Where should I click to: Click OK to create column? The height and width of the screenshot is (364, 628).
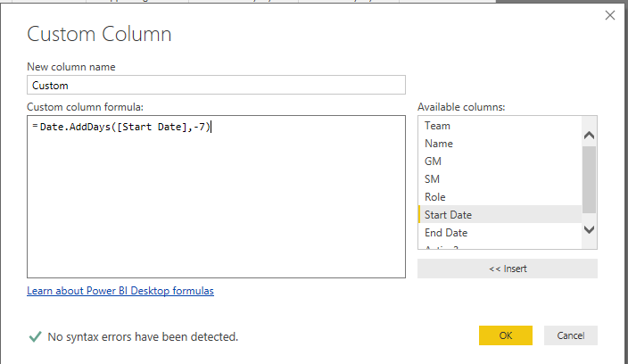point(506,335)
